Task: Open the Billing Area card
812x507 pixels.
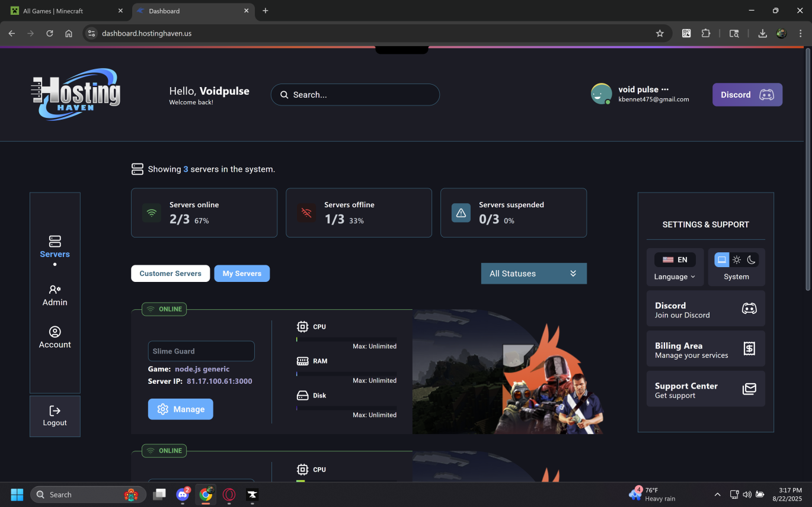Action: (705, 349)
